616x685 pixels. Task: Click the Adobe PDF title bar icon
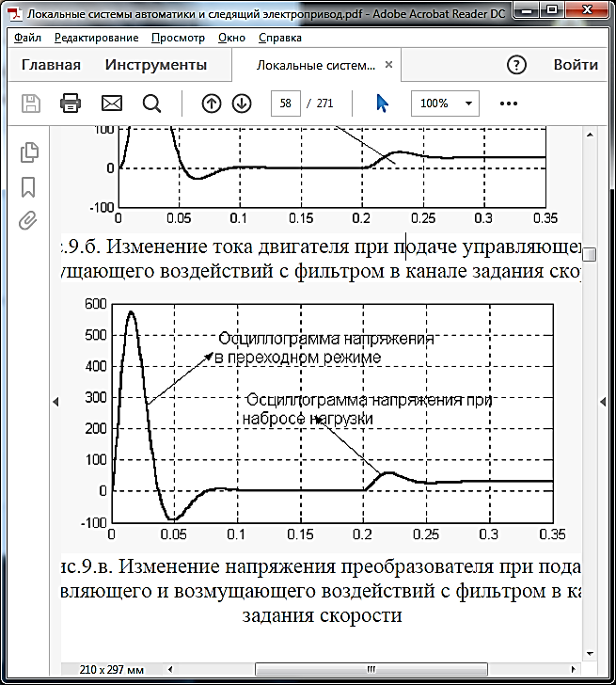[15, 13]
